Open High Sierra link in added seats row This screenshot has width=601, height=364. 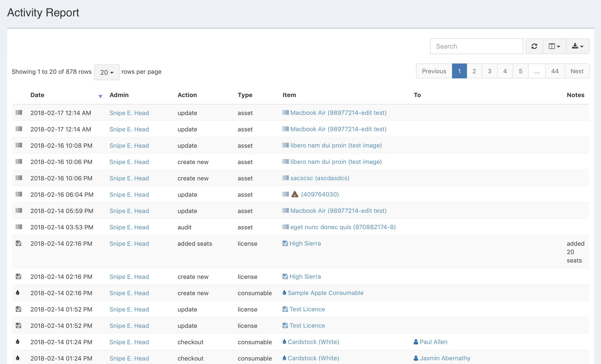(305, 243)
